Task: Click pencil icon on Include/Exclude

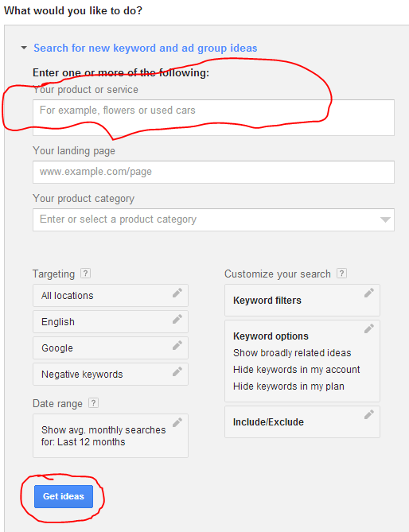Action: (369, 414)
